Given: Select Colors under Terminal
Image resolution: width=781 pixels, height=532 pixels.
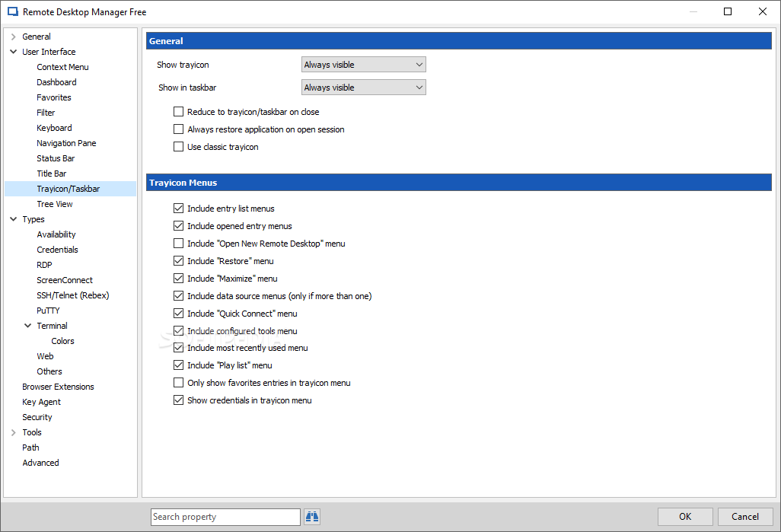Looking at the screenshot, I should point(62,341).
